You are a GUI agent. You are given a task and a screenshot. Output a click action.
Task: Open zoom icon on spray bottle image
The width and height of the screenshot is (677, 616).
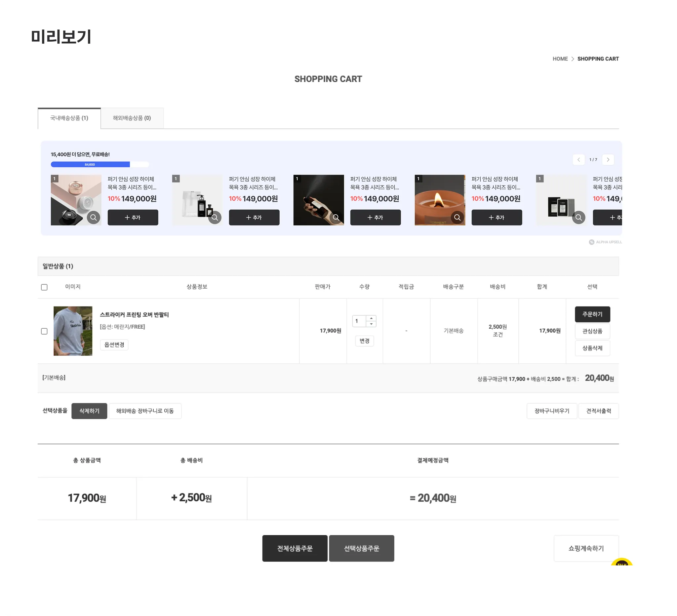pyautogui.click(x=336, y=217)
